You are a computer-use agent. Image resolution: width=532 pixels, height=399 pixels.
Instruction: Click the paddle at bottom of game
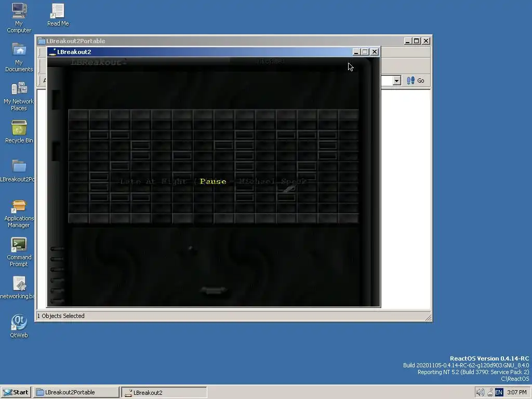coord(213,290)
